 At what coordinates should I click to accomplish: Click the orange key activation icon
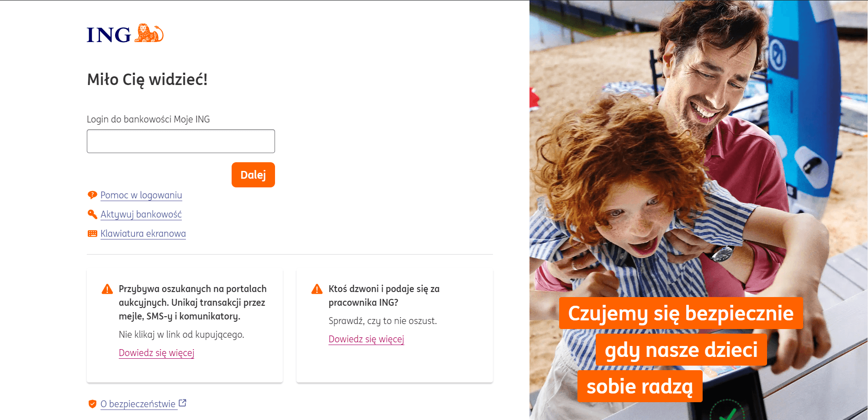92,214
